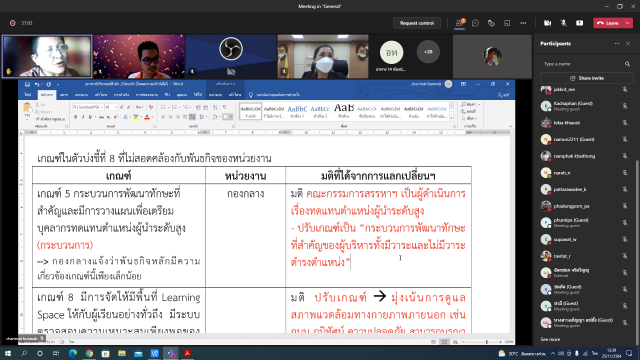Screen dimensions: 640x360
Task: Select the masked woman's video thumbnail
Action: point(323,56)
